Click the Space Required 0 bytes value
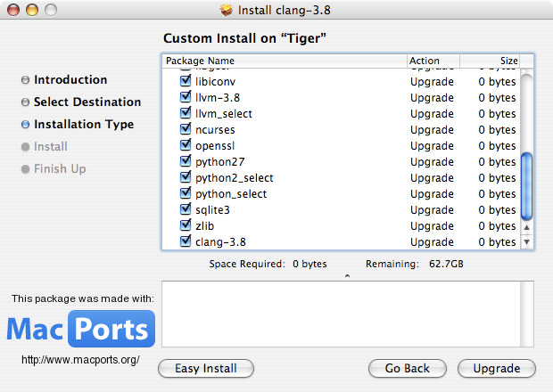 (310, 264)
